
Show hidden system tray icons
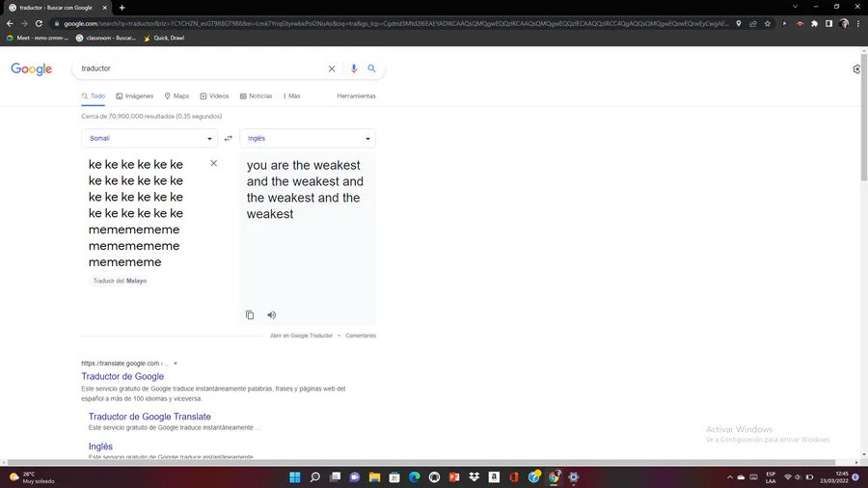coord(730,477)
